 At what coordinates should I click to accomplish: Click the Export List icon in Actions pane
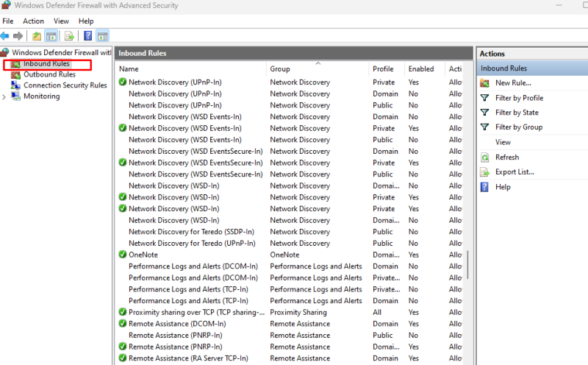coord(485,172)
